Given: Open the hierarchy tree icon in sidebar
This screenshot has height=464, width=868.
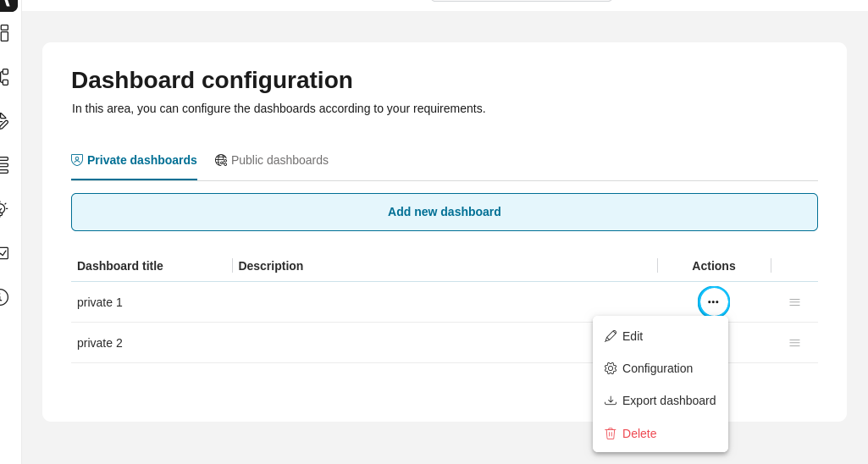Looking at the screenshot, I should [4, 77].
